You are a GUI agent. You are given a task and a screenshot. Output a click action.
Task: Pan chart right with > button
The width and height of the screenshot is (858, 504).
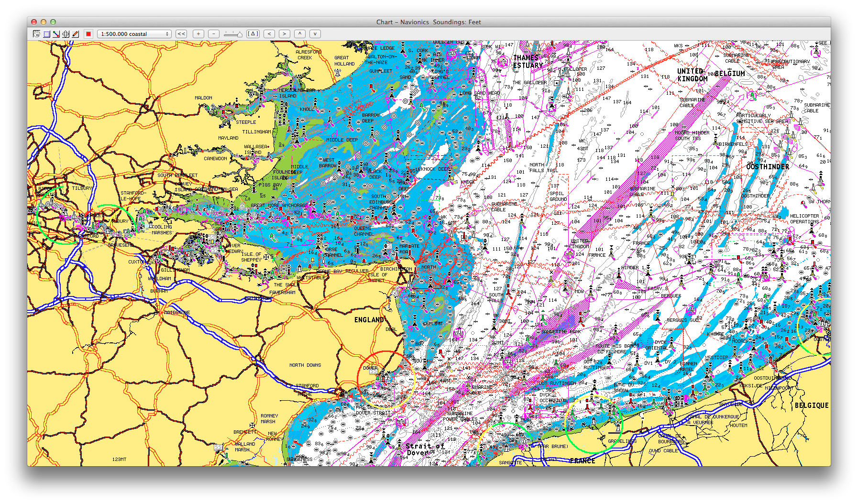tap(284, 34)
